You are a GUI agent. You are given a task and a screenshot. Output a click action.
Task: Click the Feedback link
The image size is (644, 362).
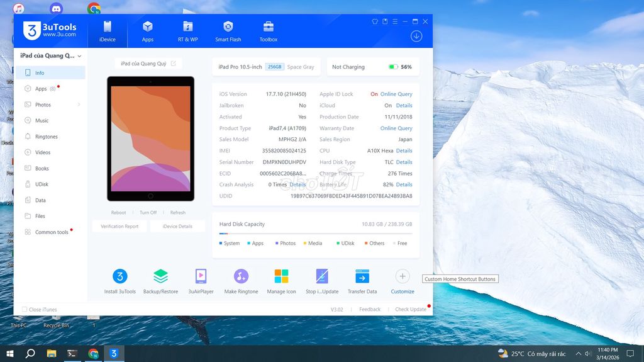click(x=370, y=309)
